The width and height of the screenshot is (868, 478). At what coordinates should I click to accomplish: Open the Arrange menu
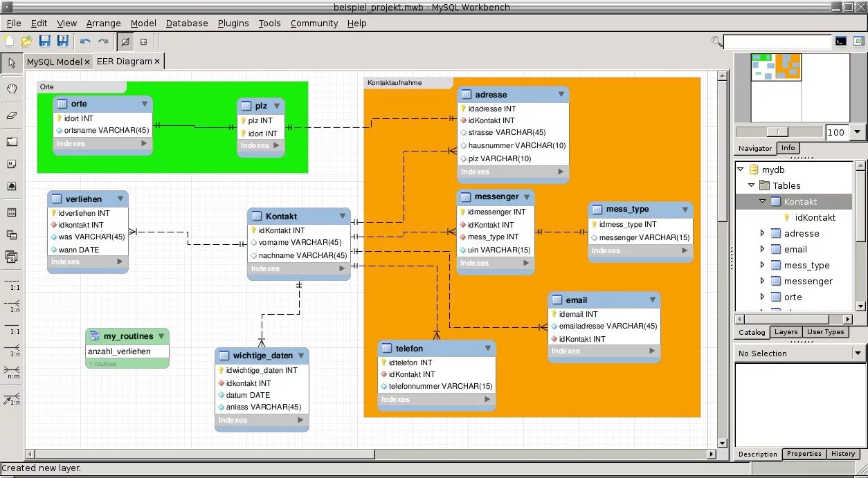click(x=104, y=23)
